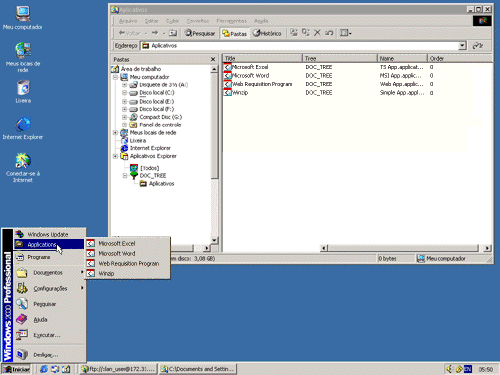
Task: Click the up-one-level folder icon
Action: pyautogui.click(x=173, y=33)
